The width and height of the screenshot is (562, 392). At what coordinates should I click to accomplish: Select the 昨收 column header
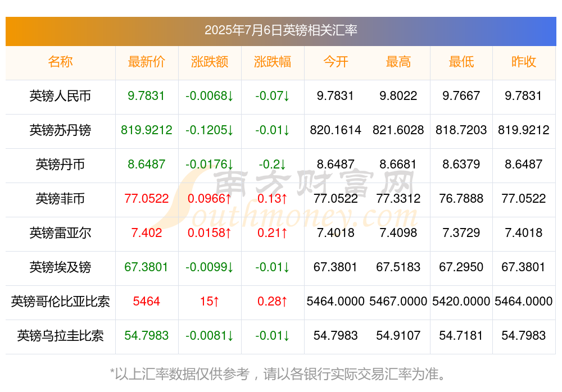pos(524,62)
